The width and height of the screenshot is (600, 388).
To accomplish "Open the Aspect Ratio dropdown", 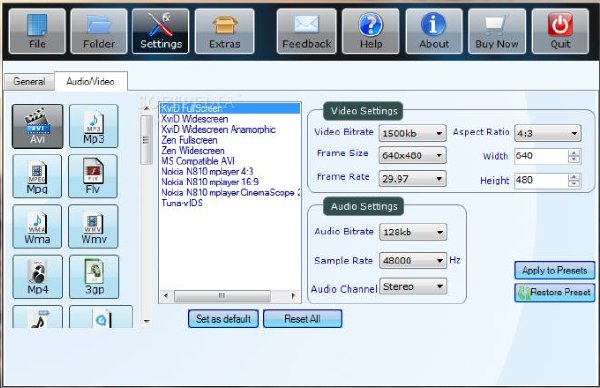I will point(548,133).
